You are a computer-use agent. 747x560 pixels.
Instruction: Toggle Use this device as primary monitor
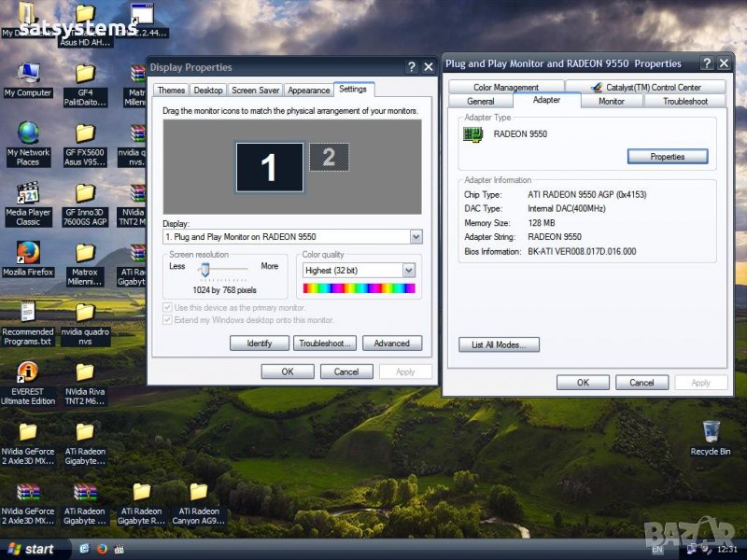[168, 307]
